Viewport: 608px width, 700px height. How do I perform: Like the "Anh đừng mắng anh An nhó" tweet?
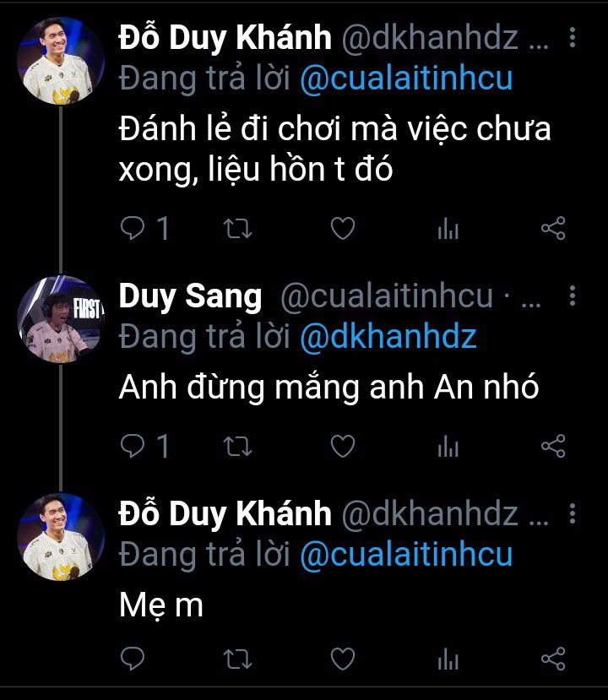point(342,446)
